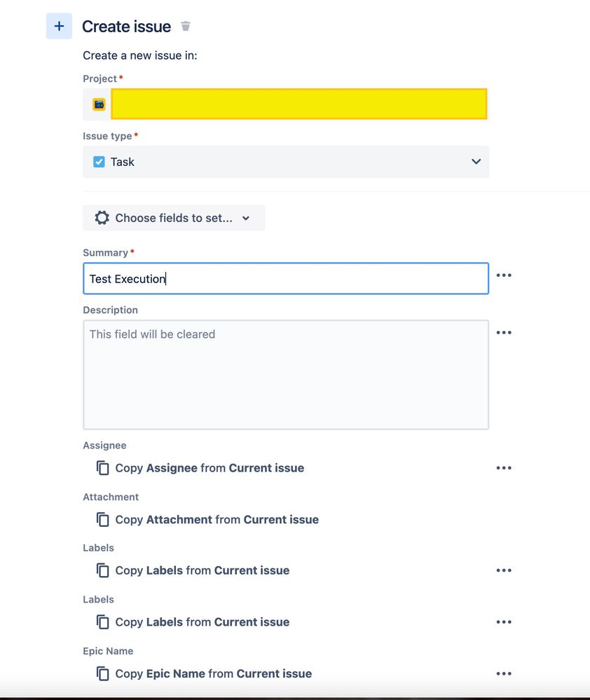Click Copy Assignee from Current issue
590x700 pixels.
pos(210,468)
